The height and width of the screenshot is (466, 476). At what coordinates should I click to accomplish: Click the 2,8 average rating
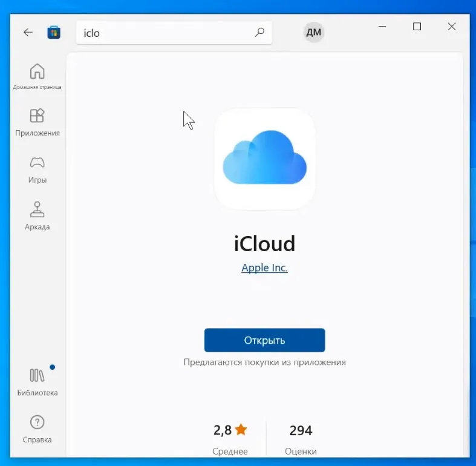pos(223,430)
